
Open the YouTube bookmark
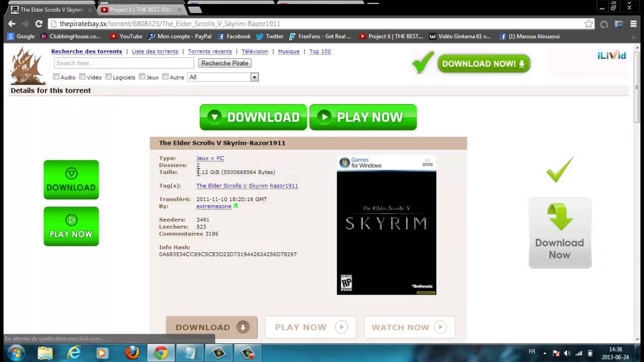point(126,36)
